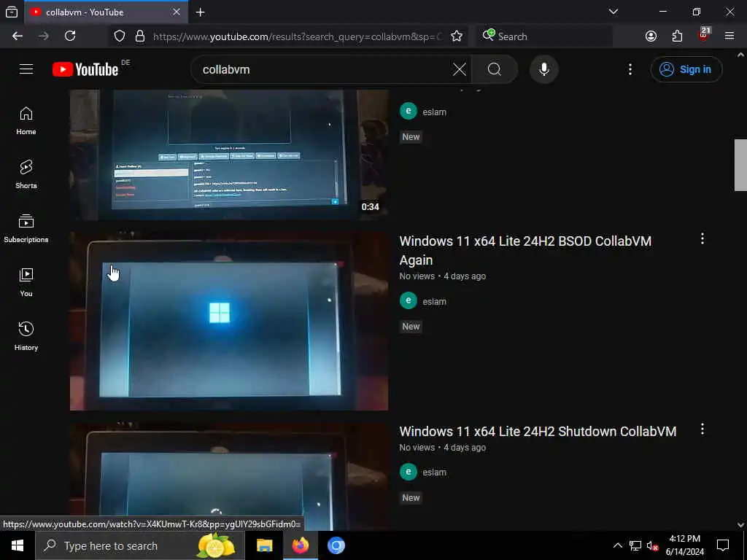Screen dimensions: 747x560
Task: Open eslam channel next to 0:34 video
Action: click(434, 112)
